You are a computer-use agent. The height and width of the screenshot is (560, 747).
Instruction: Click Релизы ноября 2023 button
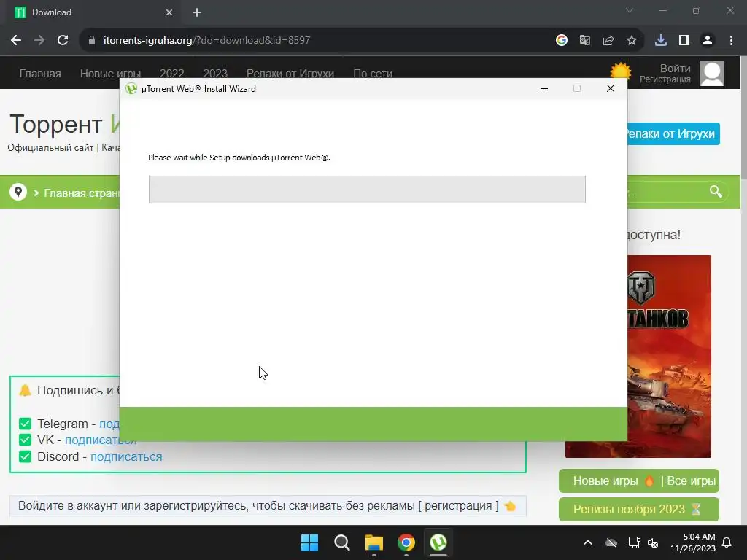click(639, 509)
